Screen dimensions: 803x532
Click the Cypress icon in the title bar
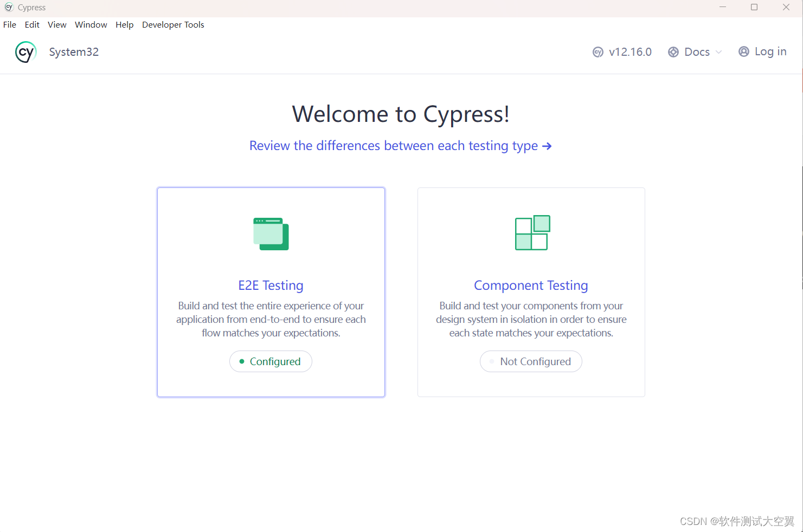(x=9, y=7)
